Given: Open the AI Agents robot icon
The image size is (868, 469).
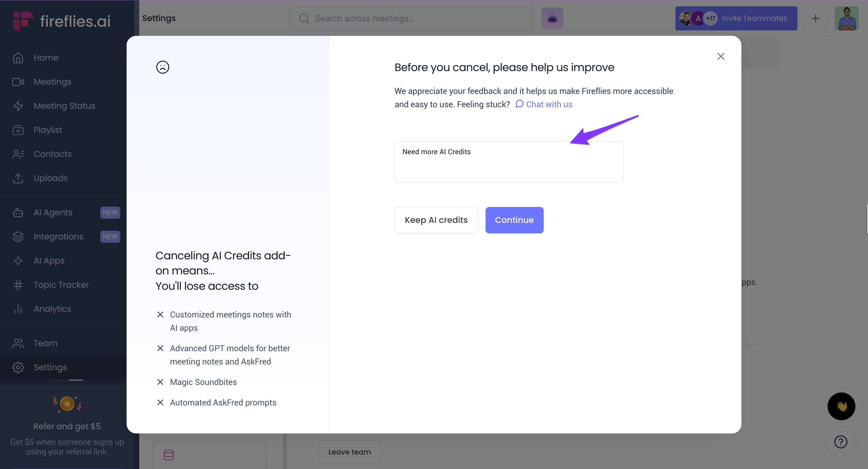Looking at the screenshot, I should coord(18,213).
